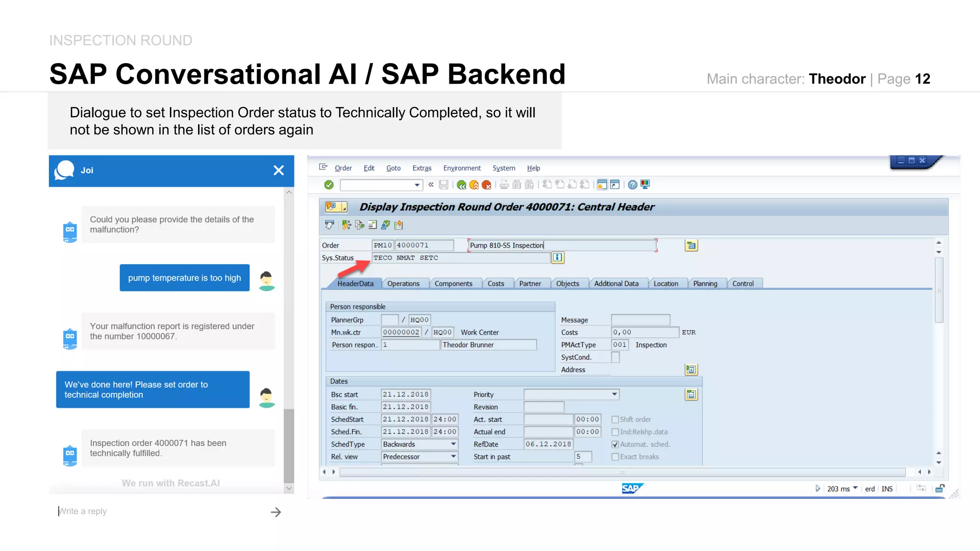Screen dimensions: 980x551
Task: Toggle the Shift order checkbox
Action: (x=615, y=419)
